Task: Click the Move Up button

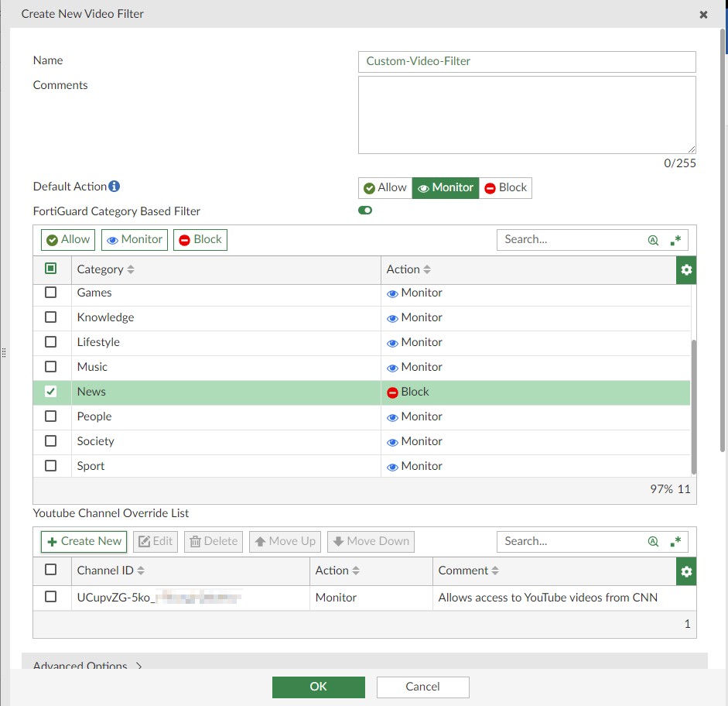Action: coord(285,542)
